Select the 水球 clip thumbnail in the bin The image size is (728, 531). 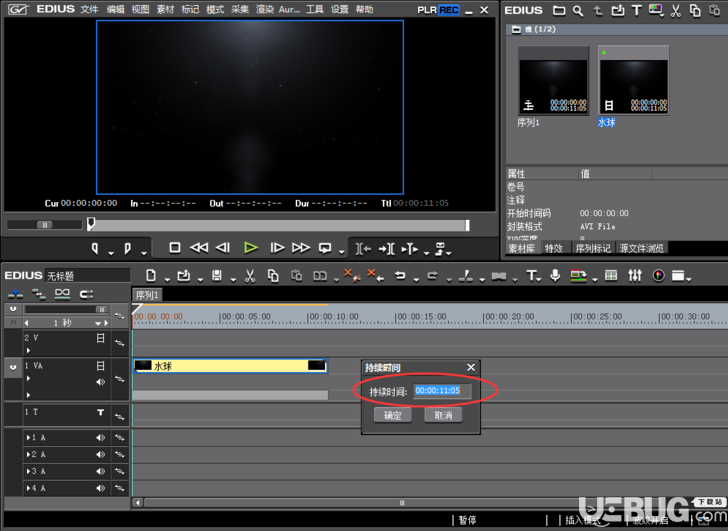pos(633,81)
